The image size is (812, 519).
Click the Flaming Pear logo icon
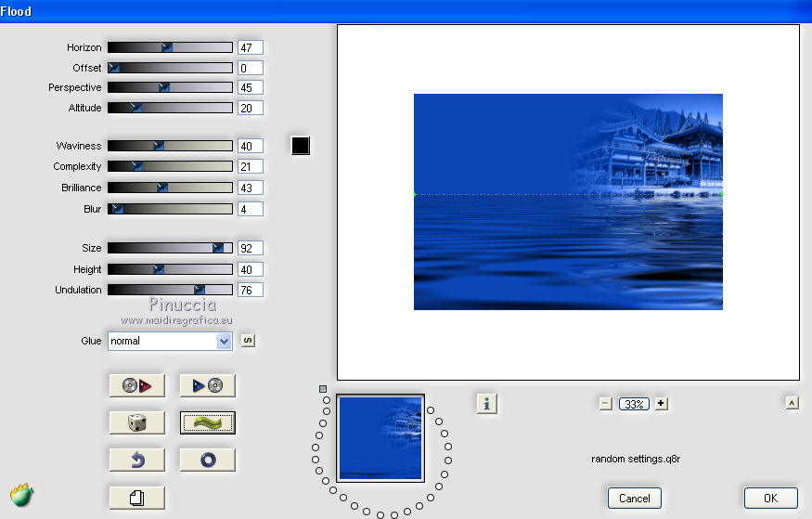pos(21,495)
